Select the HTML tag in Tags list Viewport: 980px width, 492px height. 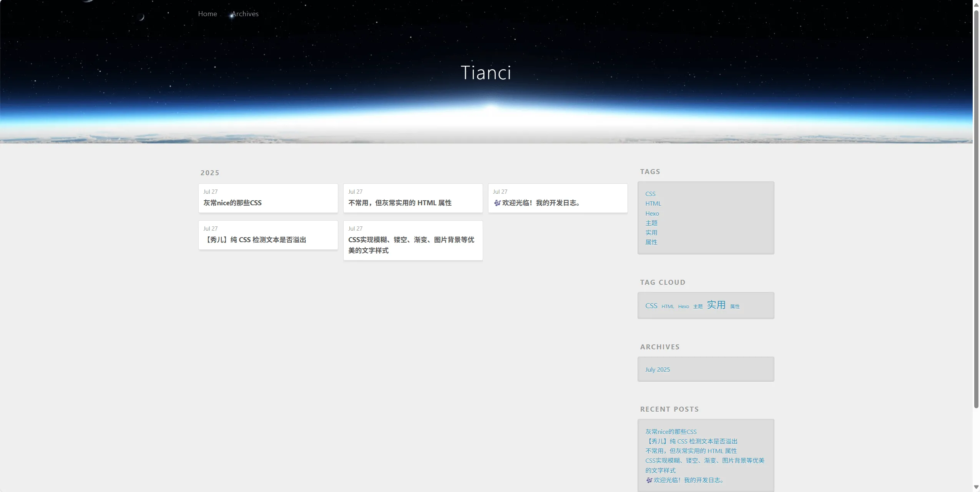653,203
